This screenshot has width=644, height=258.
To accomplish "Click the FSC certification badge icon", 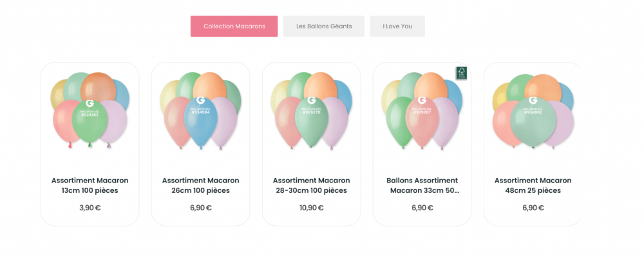I will [461, 73].
